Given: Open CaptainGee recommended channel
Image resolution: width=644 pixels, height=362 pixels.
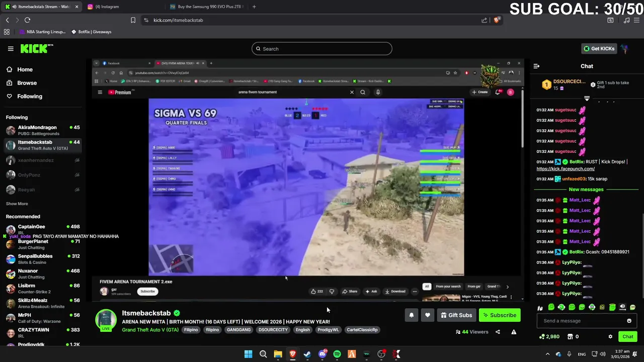Looking at the screenshot, I should click(x=44, y=229).
